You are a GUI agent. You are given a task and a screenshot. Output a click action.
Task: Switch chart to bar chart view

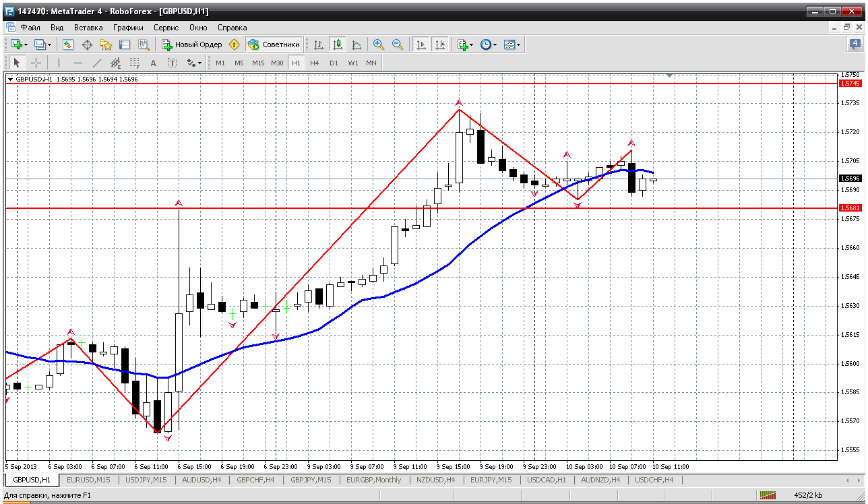[319, 44]
